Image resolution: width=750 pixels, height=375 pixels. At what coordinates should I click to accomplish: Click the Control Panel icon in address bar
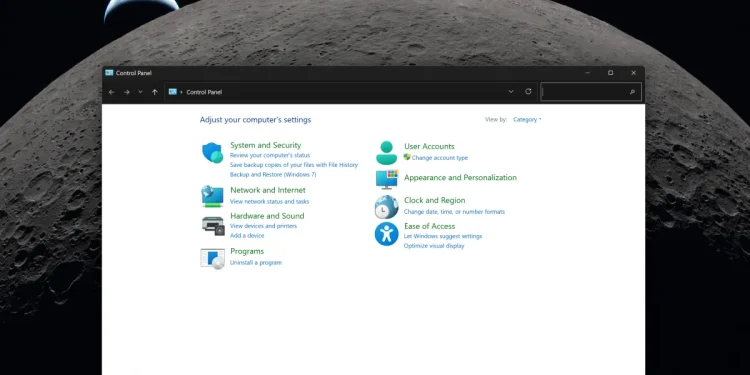click(173, 92)
